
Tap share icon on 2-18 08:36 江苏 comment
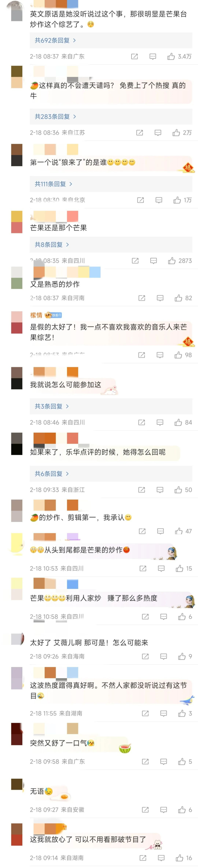[x=139, y=133]
